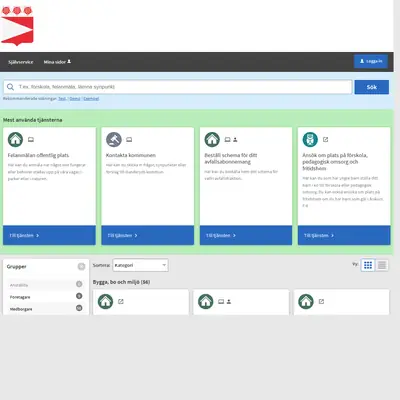400x400 pixels.
Task: Switch to list view layout
Action: [x=382, y=265]
